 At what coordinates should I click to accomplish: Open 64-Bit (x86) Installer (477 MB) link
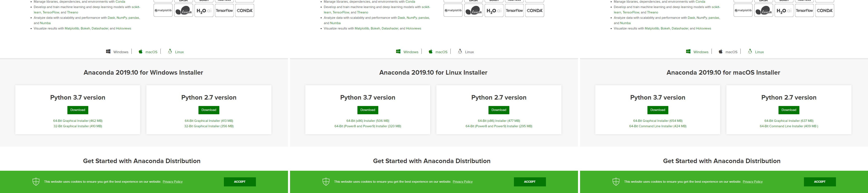[499, 121]
